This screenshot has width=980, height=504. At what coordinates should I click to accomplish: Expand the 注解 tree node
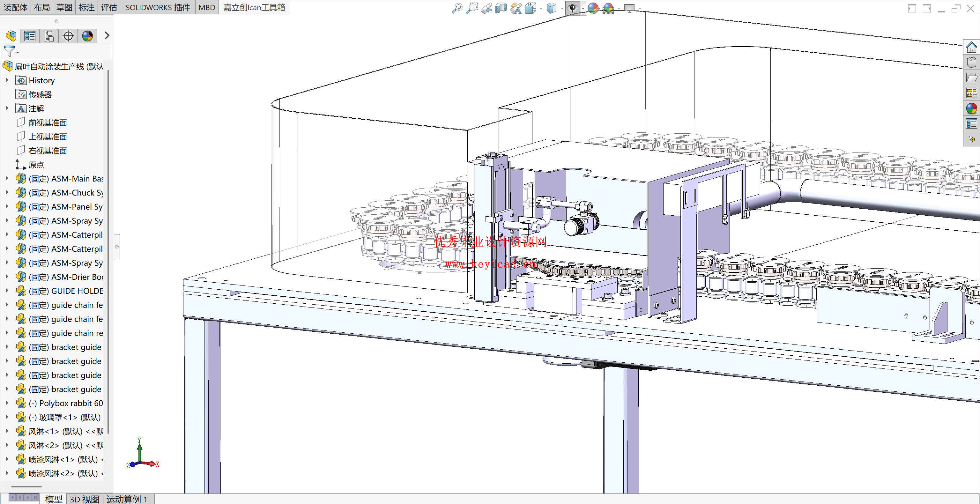coord(7,108)
